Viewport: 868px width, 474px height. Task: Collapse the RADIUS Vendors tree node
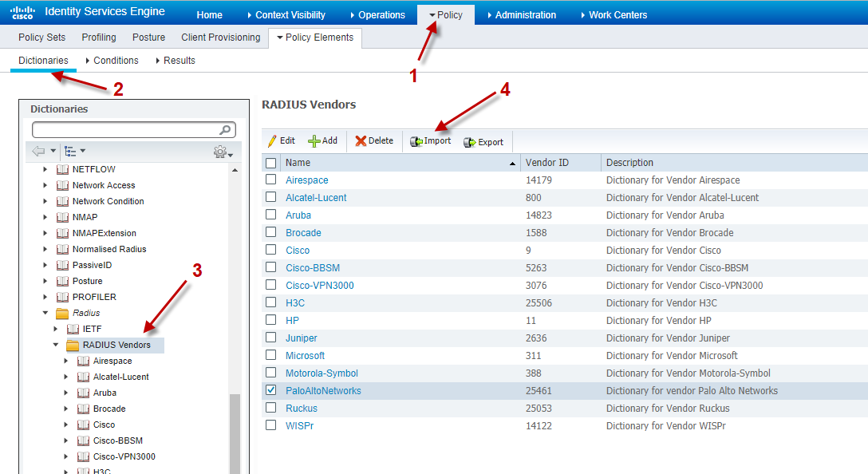55,345
